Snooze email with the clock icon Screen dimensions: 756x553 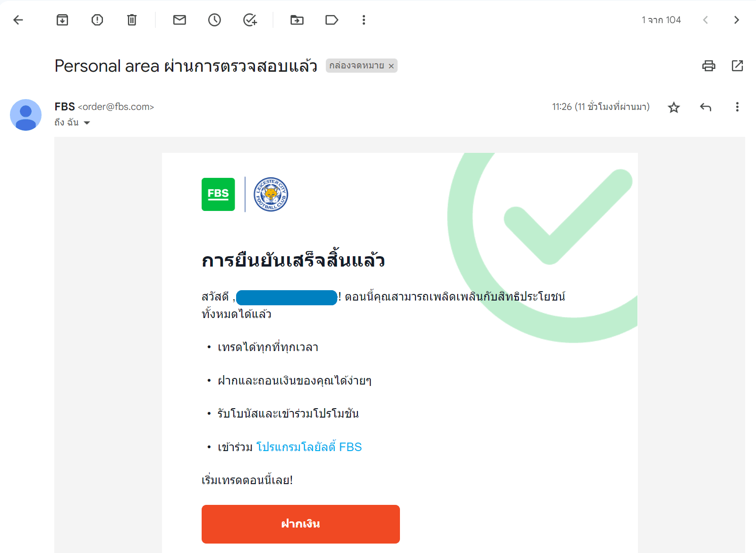(x=214, y=20)
